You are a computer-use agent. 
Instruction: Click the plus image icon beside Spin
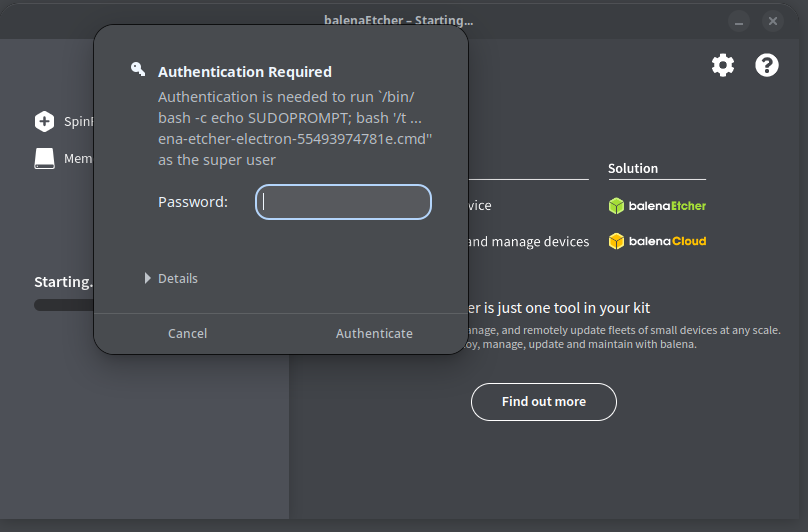[x=44, y=122]
